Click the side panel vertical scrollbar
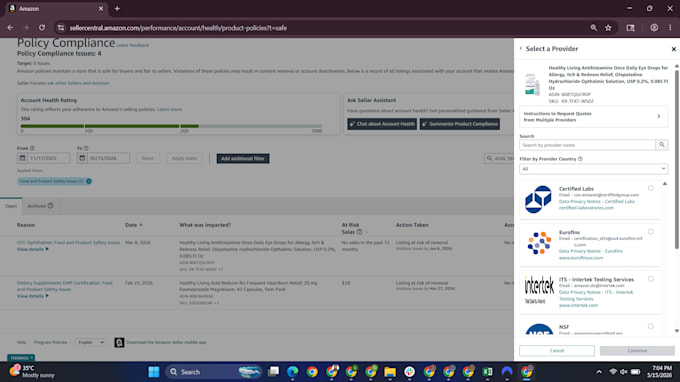Viewport: 680px width, 382px height. click(x=677, y=159)
